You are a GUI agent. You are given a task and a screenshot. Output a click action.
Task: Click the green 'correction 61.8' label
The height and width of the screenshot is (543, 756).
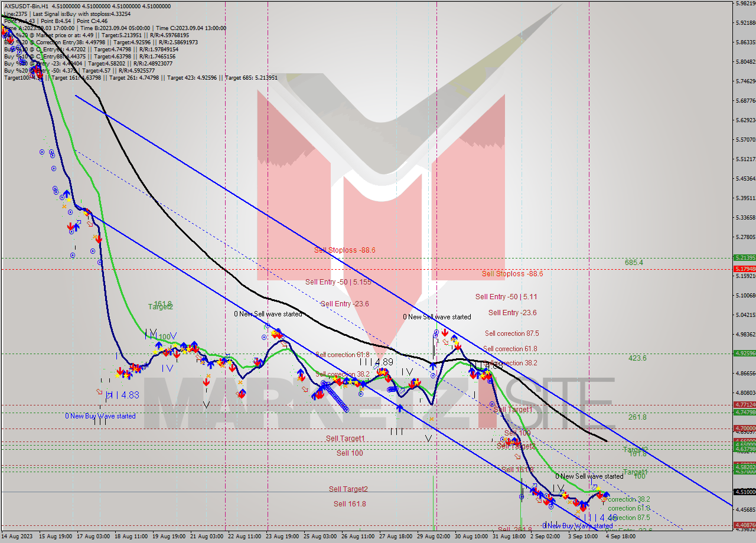click(629, 508)
